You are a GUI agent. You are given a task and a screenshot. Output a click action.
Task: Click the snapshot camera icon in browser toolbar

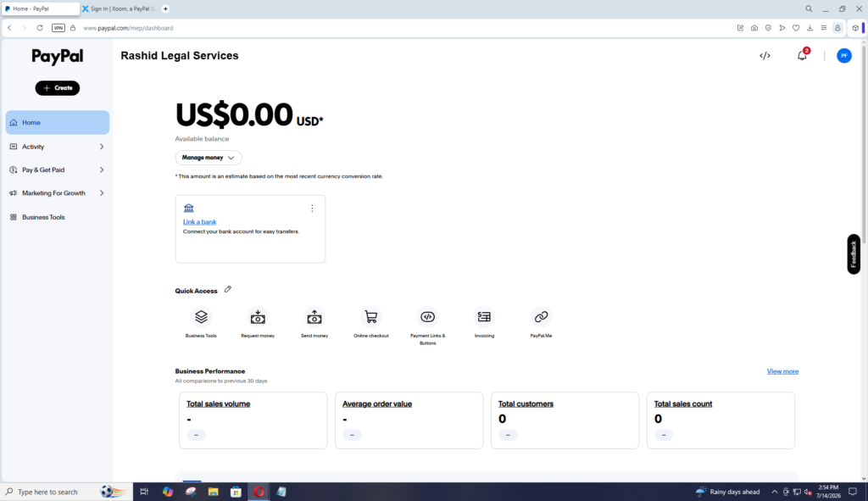tap(754, 28)
